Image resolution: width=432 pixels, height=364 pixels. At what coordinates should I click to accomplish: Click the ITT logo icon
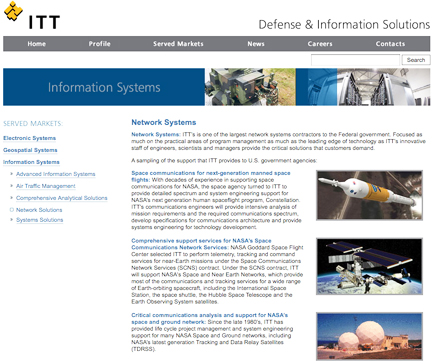coord(13,11)
